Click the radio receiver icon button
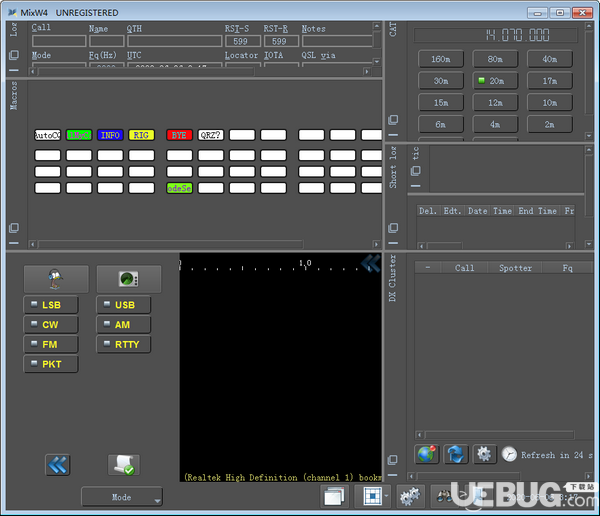This screenshot has width=600, height=516. coord(129,279)
